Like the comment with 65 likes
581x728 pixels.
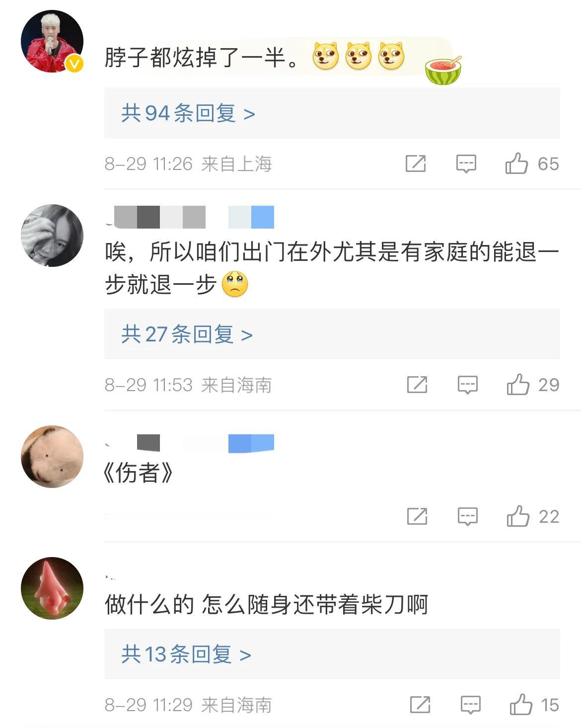pos(516,163)
